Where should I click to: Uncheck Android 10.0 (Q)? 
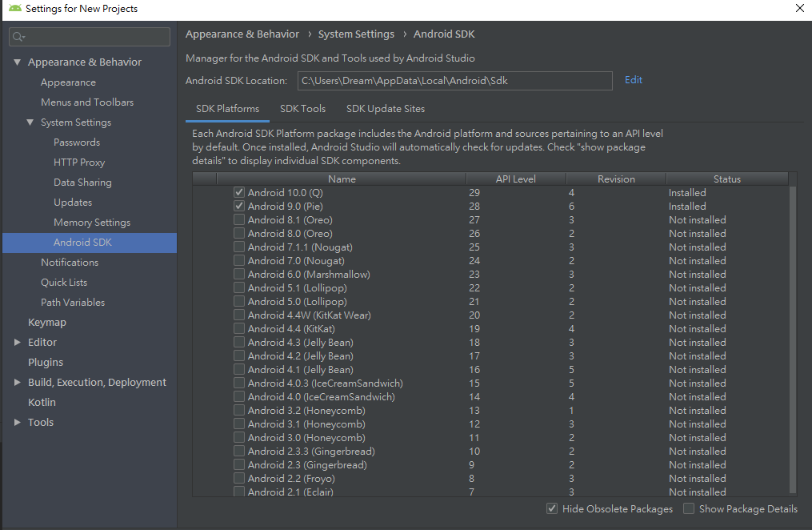tap(238, 192)
